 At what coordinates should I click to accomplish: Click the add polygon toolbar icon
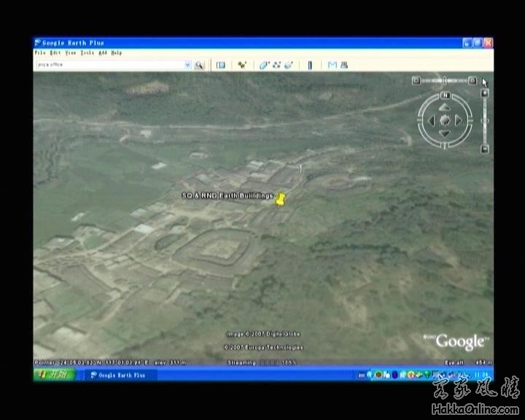tap(264, 65)
